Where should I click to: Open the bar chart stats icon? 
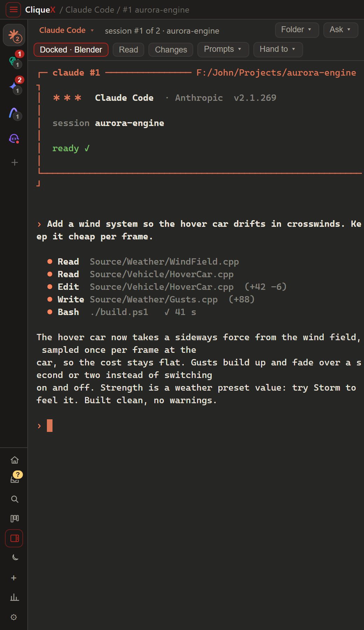point(14,597)
